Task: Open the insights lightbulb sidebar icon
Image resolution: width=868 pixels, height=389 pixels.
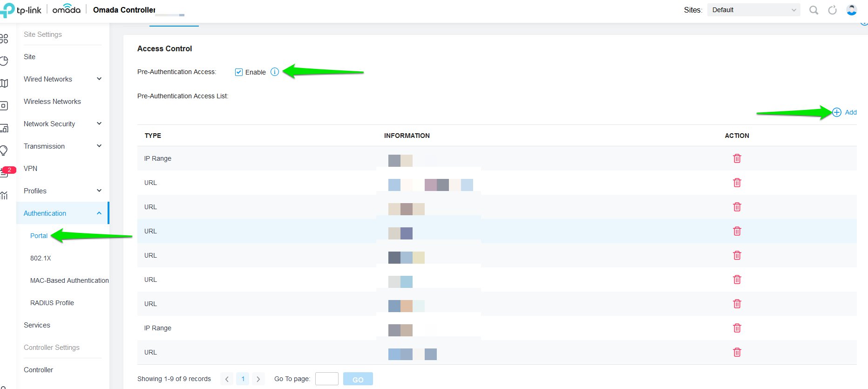Action: click(4, 150)
